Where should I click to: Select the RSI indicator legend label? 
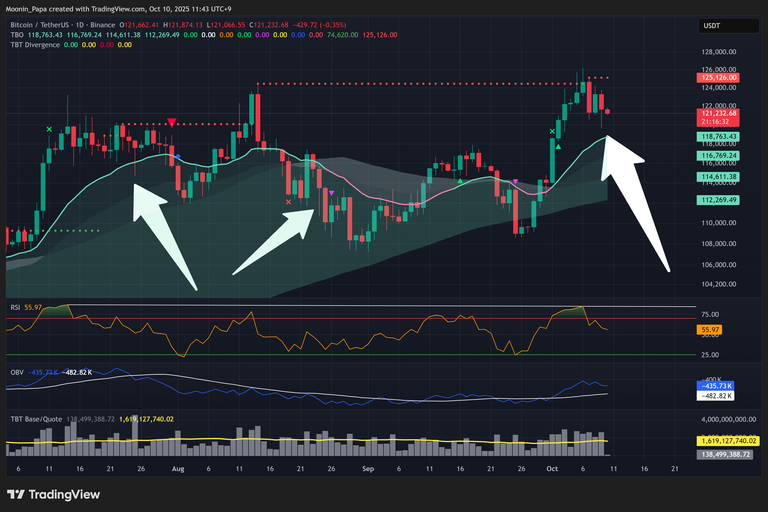tap(17, 307)
